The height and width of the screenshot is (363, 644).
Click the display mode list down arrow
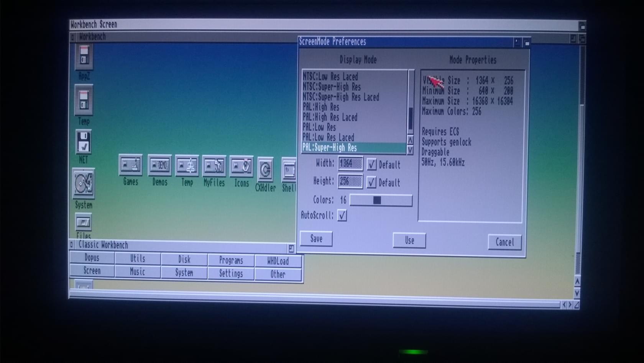pyautogui.click(x=411, y=150)
